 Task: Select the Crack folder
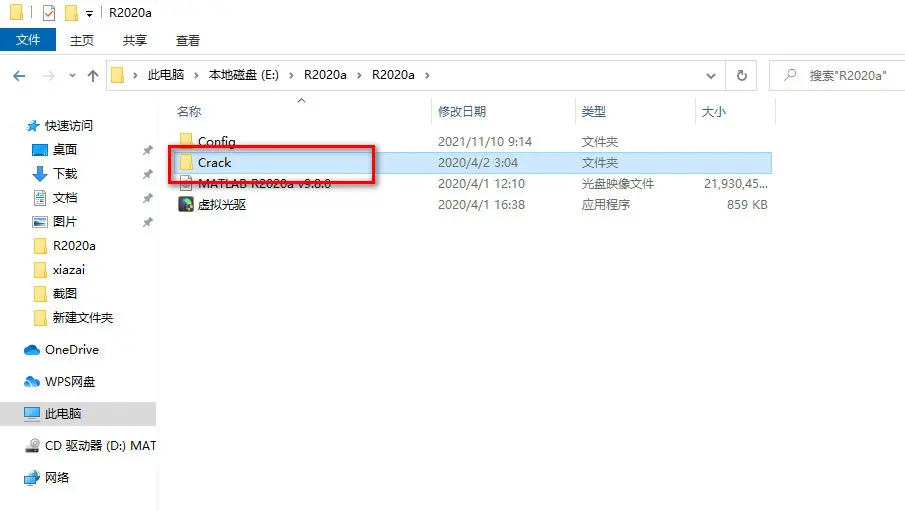coord(214,163)
